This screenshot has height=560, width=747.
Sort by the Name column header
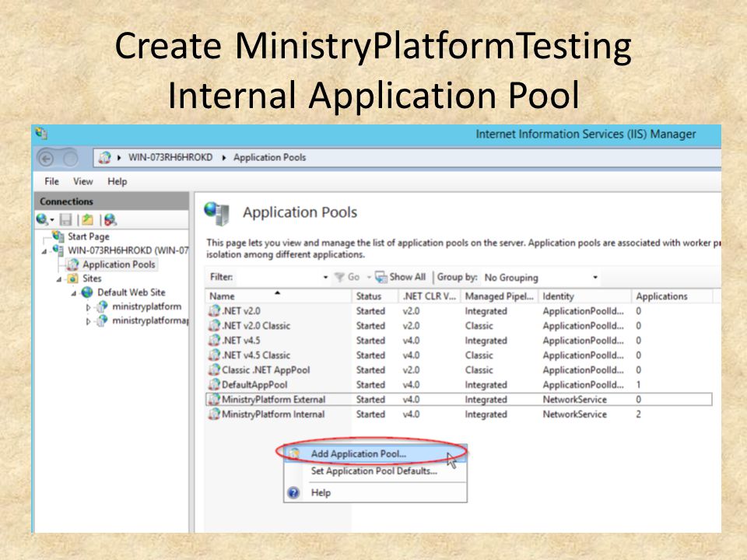click(279, 296)
